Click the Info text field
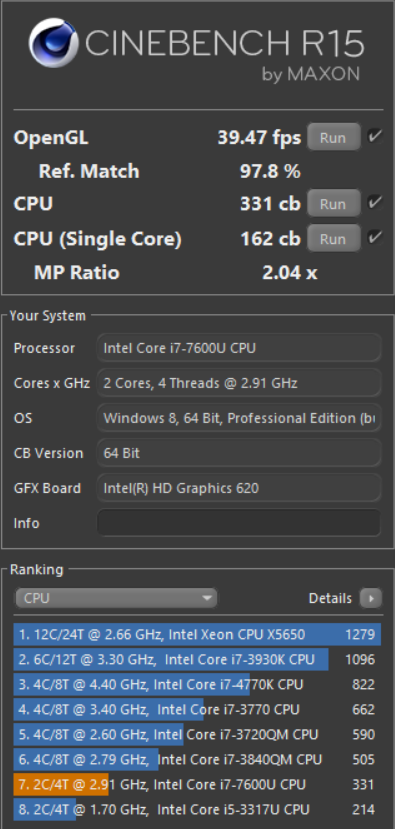The height and width of the screenshot is (829, 395). click(x=239, y=523)
